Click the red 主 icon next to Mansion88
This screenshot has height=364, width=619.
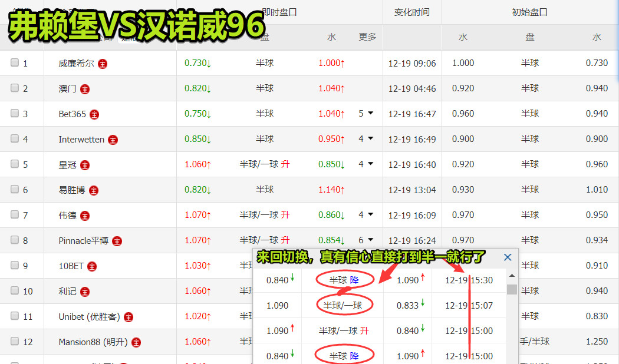[x=136, y=342]
